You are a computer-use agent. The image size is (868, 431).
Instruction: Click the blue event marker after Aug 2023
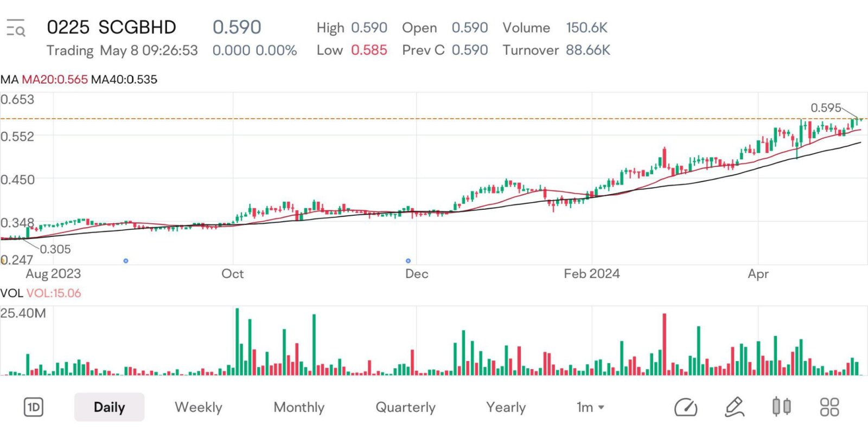click(x=126, y=261)
